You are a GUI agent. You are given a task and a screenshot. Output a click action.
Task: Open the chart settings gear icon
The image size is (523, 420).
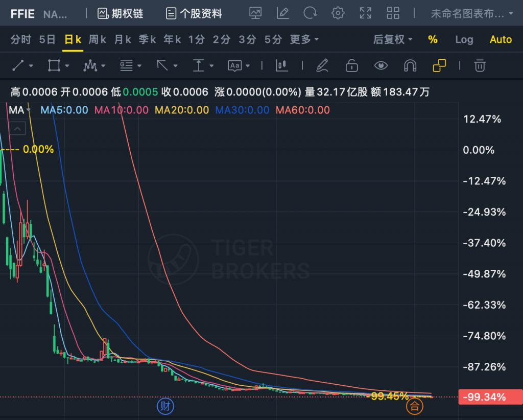(338, 13)
